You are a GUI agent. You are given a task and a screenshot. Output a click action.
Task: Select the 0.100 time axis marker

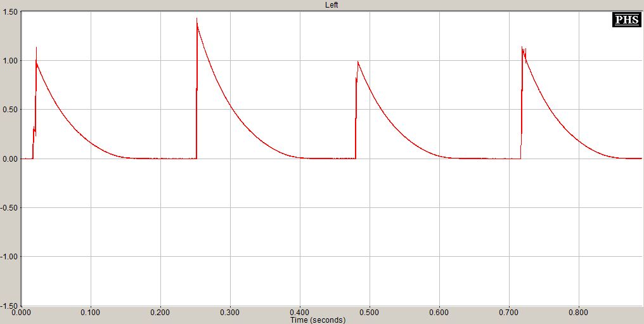[91, 313]
